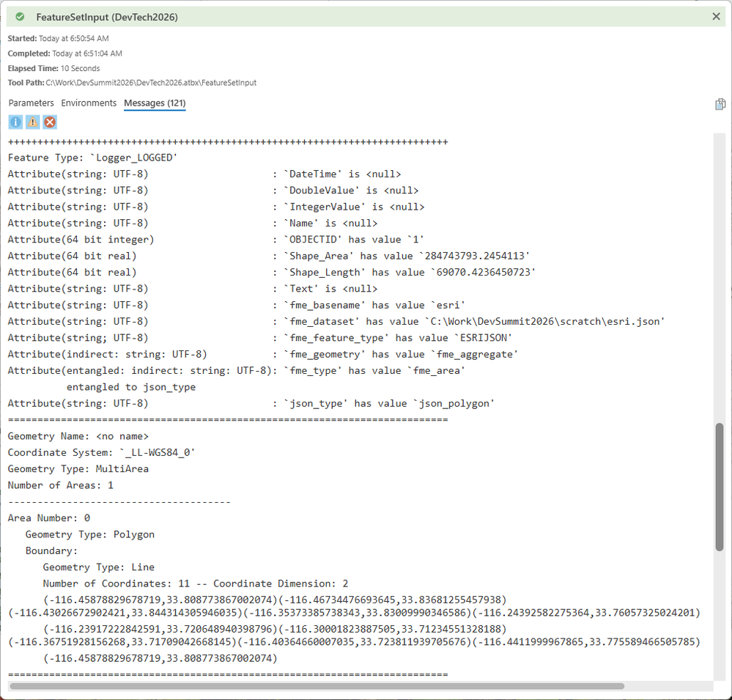This screenshot has height=700, width=732.
Task: Click horizontal scrollbar thumb at bottom
Action: (317, 686)
